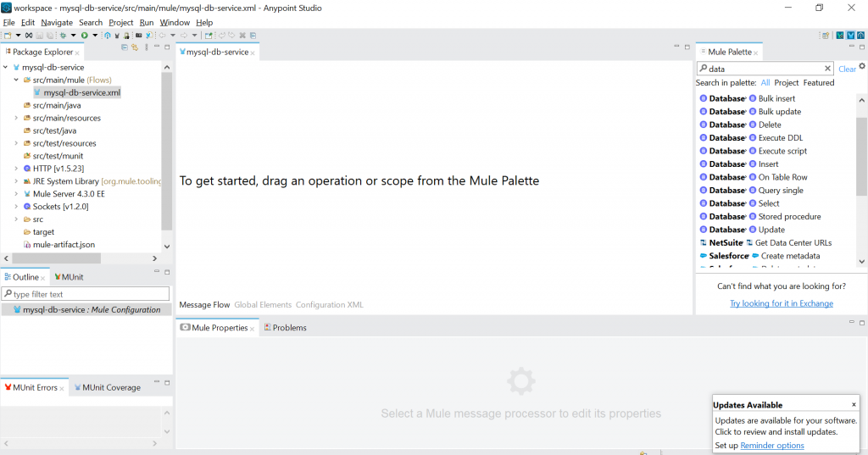Screen dimensions: 868x455
Task: Click the Debug bug icon in toolbar
Action: 63,36
